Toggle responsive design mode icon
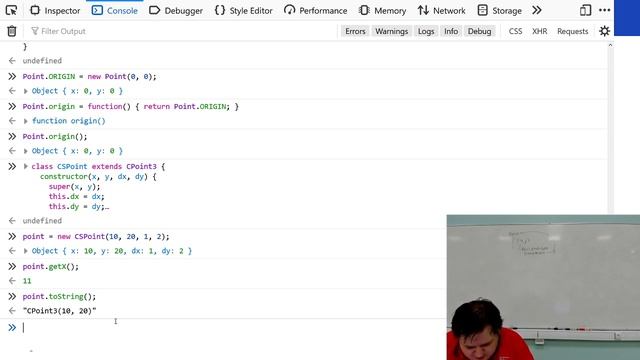 (585, 11)
